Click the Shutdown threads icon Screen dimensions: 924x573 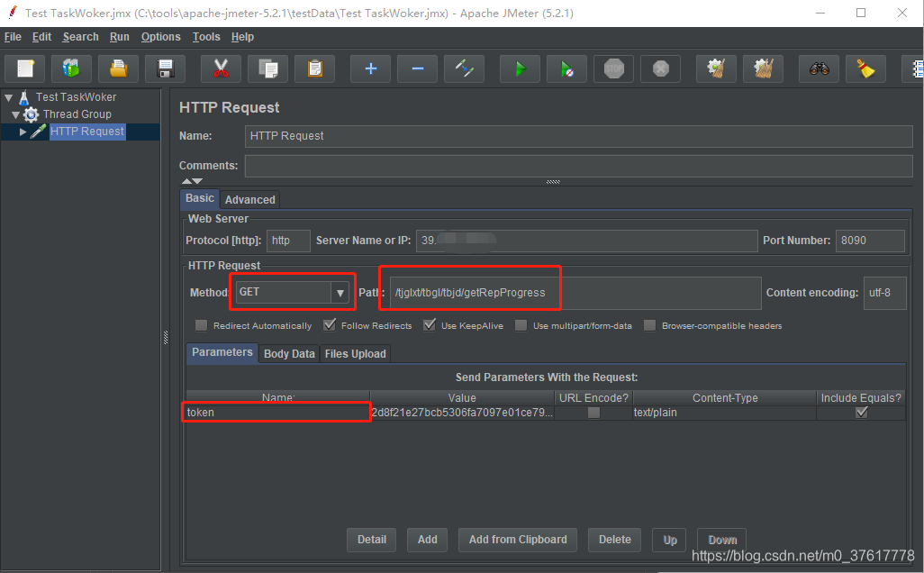(661, 69)
